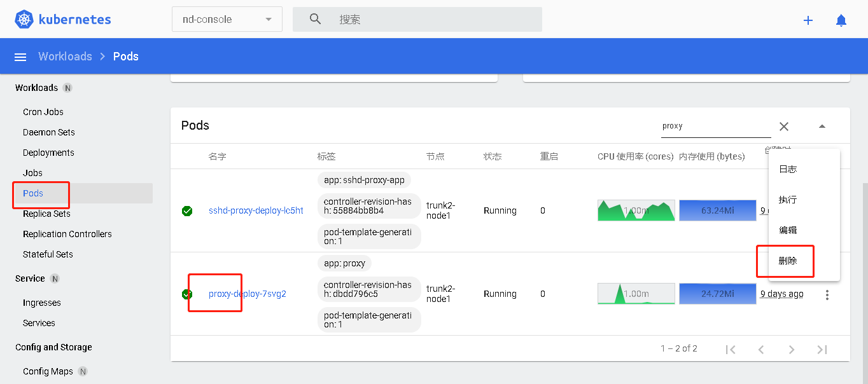This screenshot has width=868, height=384.
Task: Open the notifications bell
Action: [x=841, y=20]
